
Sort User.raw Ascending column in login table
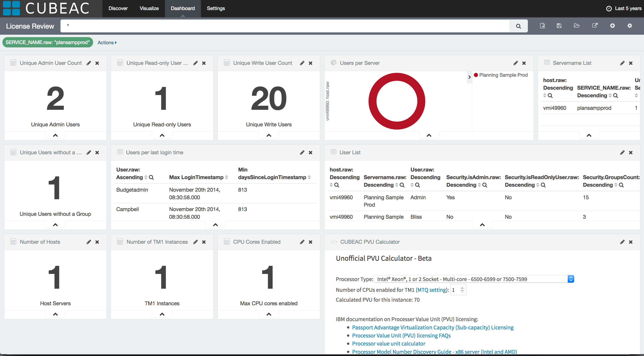[x=146, y=177]
